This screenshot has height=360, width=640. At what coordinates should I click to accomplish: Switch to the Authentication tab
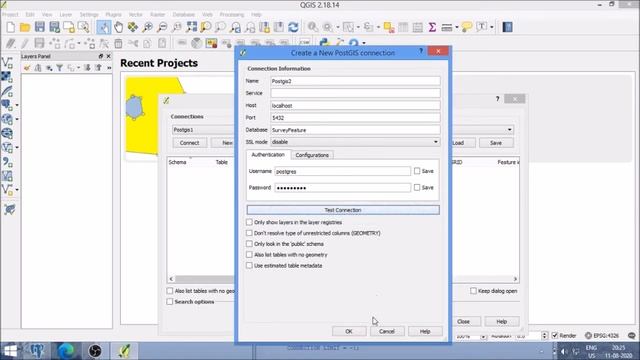(x=268, y=155)
